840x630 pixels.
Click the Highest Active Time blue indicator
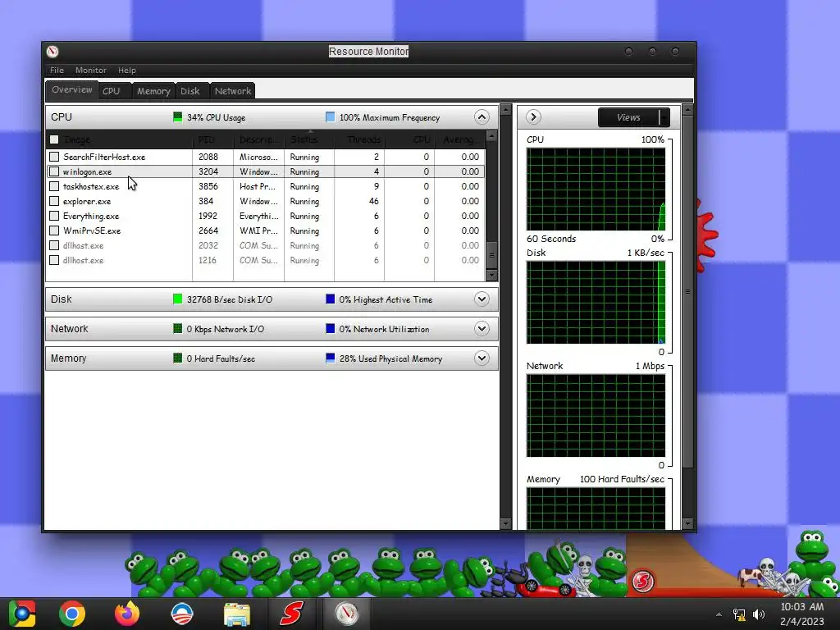pyautogui.click(x=330, y=299)
